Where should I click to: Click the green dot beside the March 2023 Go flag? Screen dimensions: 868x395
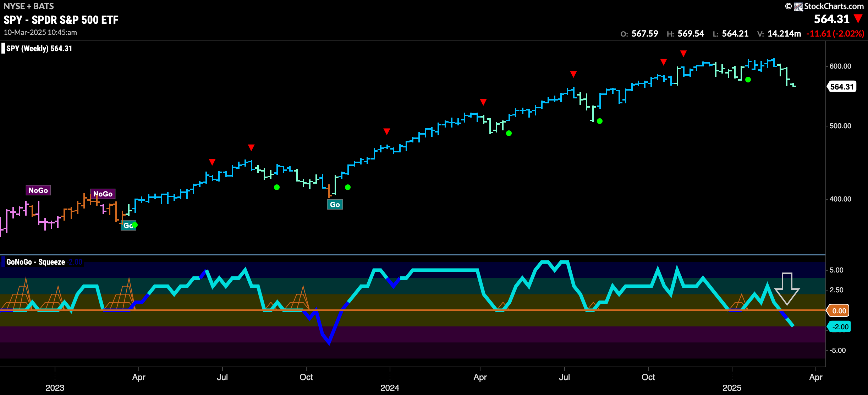pos(135,225)
